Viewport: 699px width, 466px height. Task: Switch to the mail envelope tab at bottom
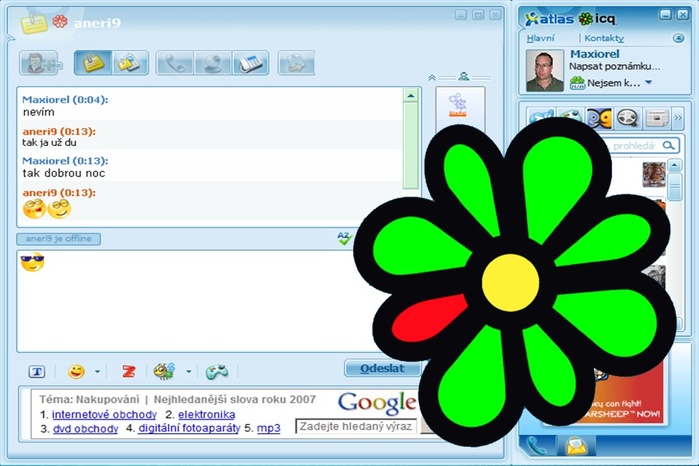(x=576, y=445)
